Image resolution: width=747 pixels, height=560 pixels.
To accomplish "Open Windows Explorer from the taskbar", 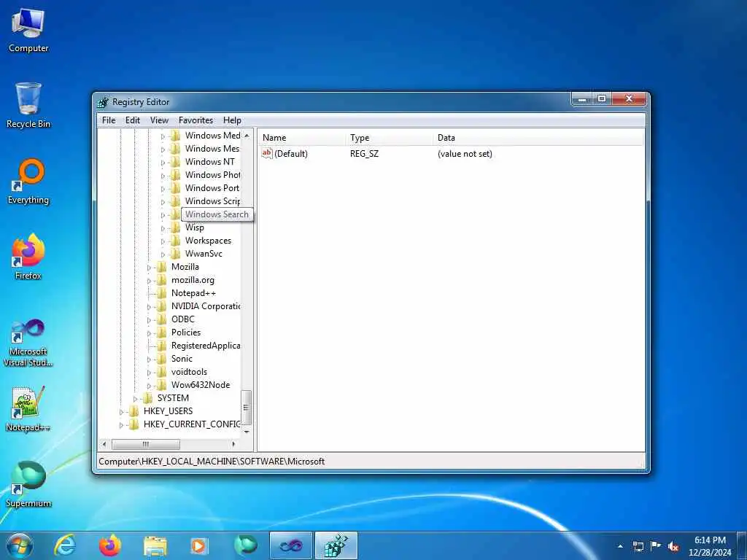I will pyautogui.click(x=155, y=545).
